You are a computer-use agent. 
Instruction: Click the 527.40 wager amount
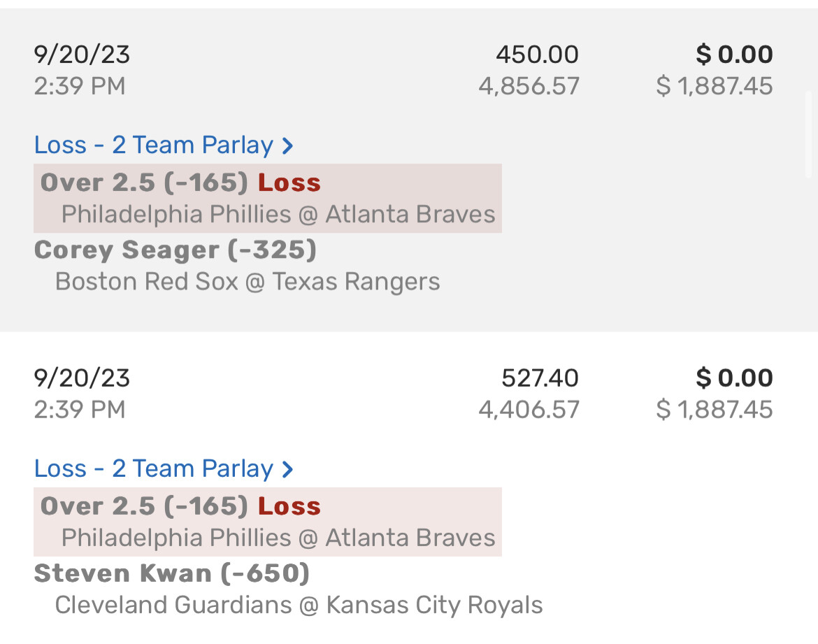540,378
